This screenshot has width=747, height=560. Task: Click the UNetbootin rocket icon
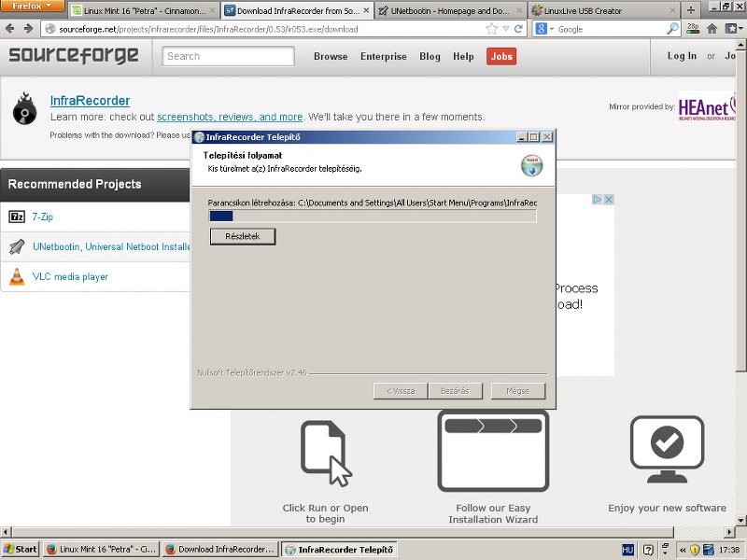[17, 246]
